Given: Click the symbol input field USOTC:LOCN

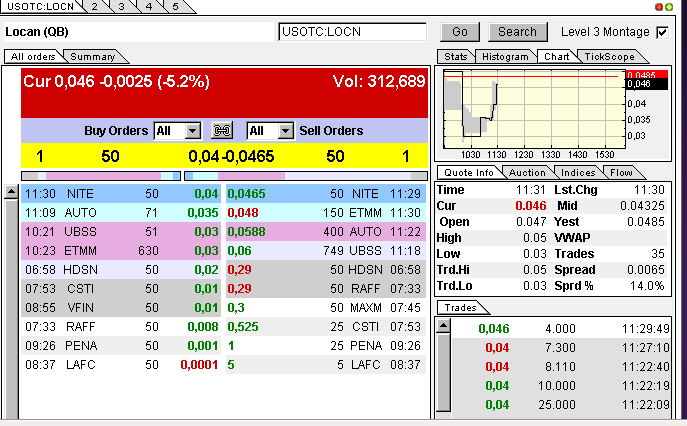Looking at the screenshot, I should coord(352,32).
